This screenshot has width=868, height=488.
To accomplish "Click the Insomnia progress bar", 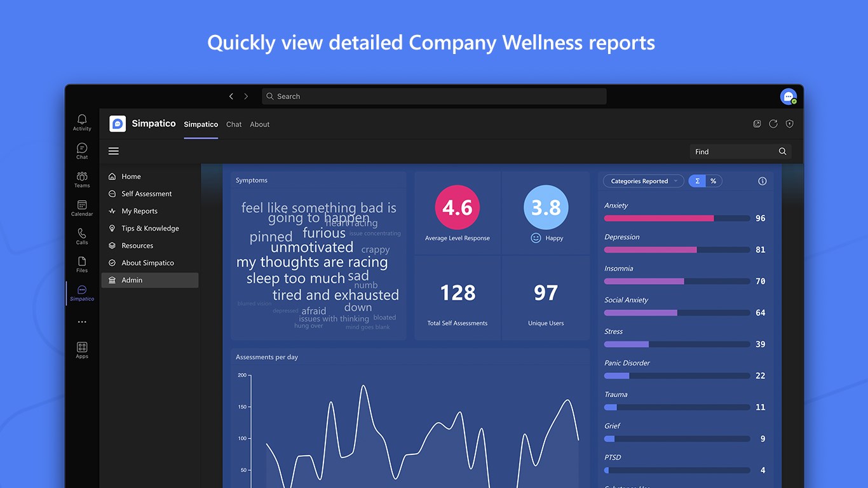I will (677, 281).
